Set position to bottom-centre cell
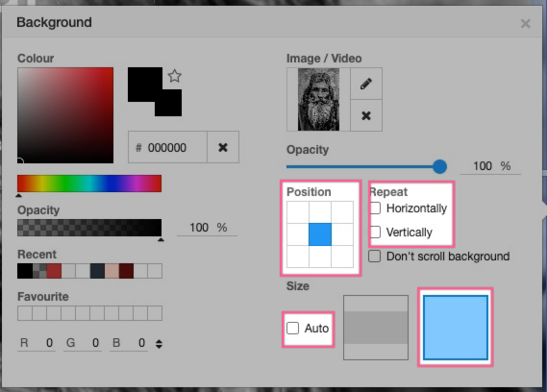The height and width of the screenshot is (392, 547). coord(320,257)
